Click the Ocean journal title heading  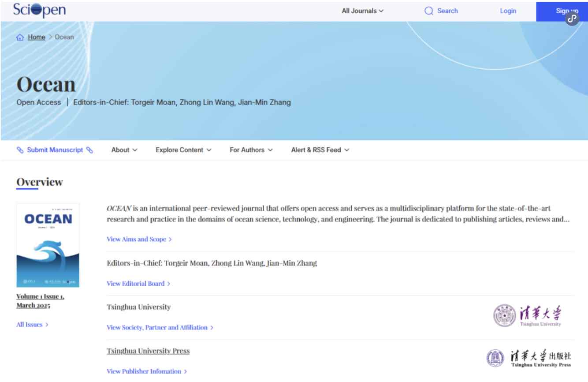point(46,85)
